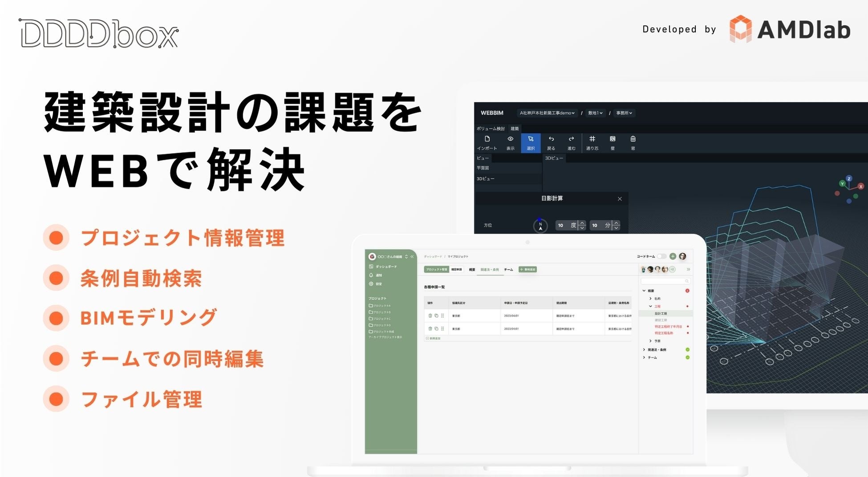
Task: Click the 度 degrees input field
Action: [566, 225]
